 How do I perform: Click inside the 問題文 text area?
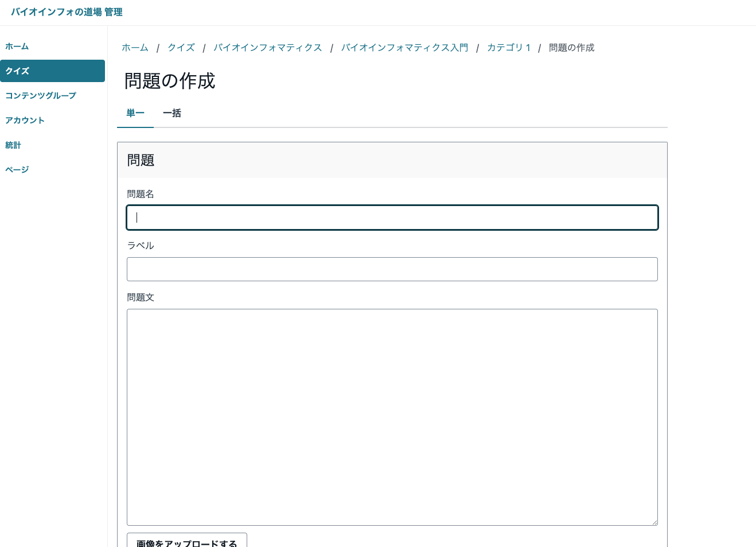tap(392, 417)
